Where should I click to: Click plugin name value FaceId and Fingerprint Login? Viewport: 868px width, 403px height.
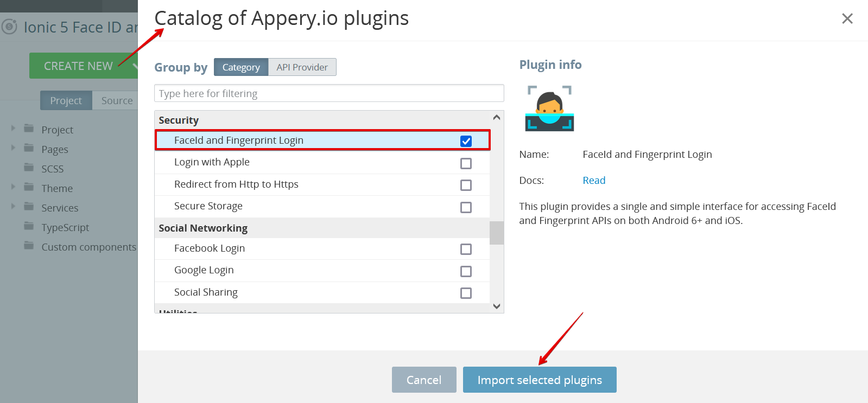(x=647, y=154)
